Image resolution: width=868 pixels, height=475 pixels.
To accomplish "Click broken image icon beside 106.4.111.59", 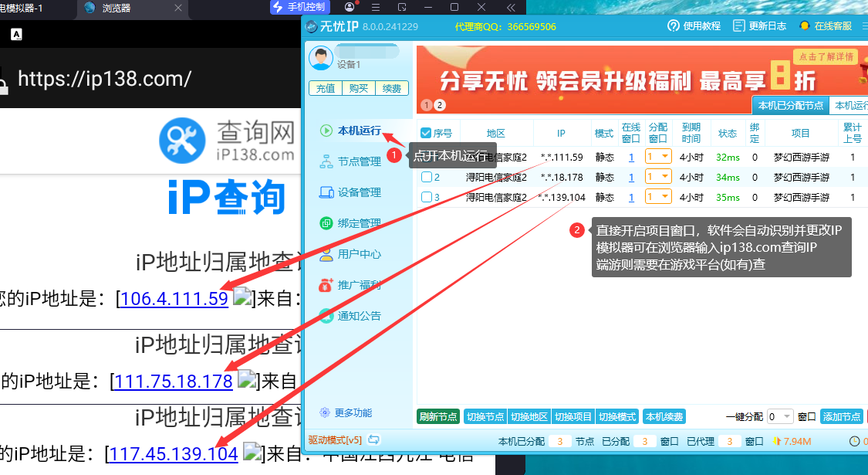I will (242, 297).
